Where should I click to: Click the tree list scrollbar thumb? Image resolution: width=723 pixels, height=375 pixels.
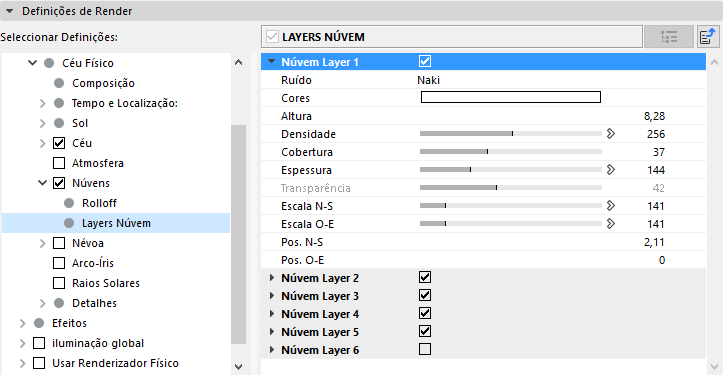point(238,234)
